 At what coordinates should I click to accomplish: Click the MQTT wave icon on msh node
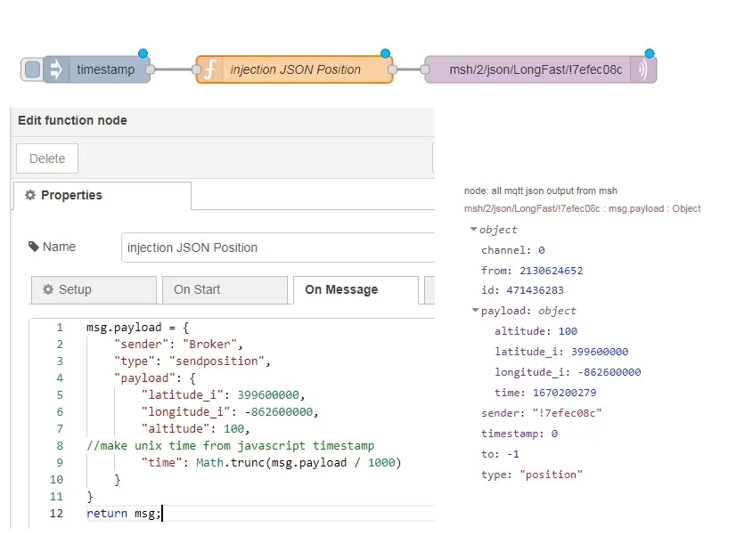[643, 69]
